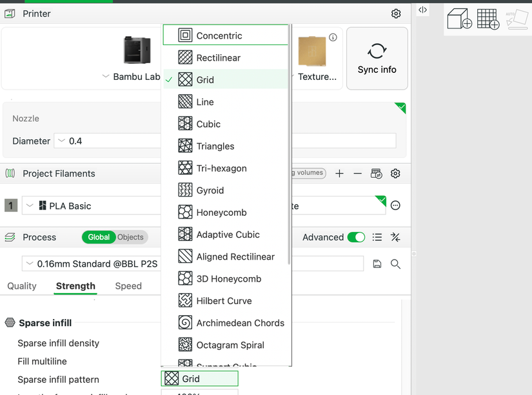The width and height of the screenshot is (532, 395).
Task: Switch process scope to Objects
Action: (x=131, y=237)
